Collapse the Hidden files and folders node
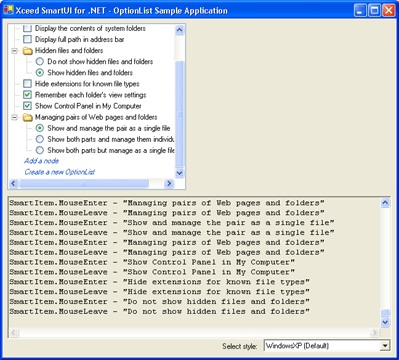Viewport: 399px width, 360px height. pos(14,51)
